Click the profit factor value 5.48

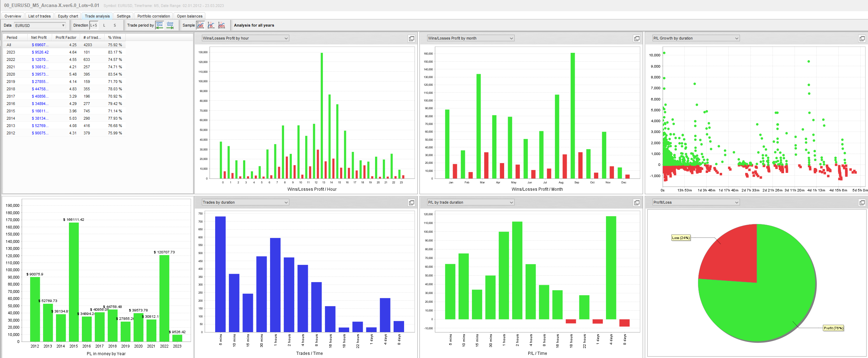point(73,74)
